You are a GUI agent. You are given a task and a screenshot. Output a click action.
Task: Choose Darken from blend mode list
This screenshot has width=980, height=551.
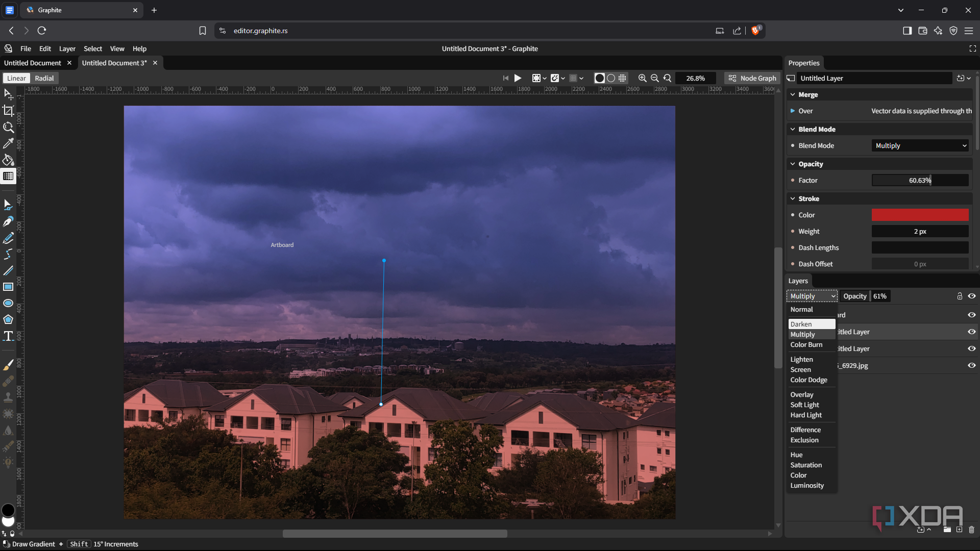(812, 324)
